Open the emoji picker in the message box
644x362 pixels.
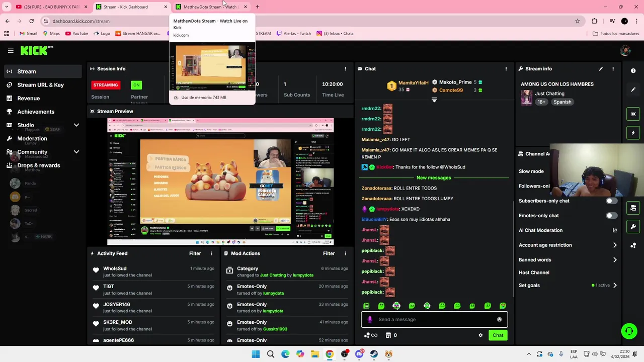pos(499,319)
